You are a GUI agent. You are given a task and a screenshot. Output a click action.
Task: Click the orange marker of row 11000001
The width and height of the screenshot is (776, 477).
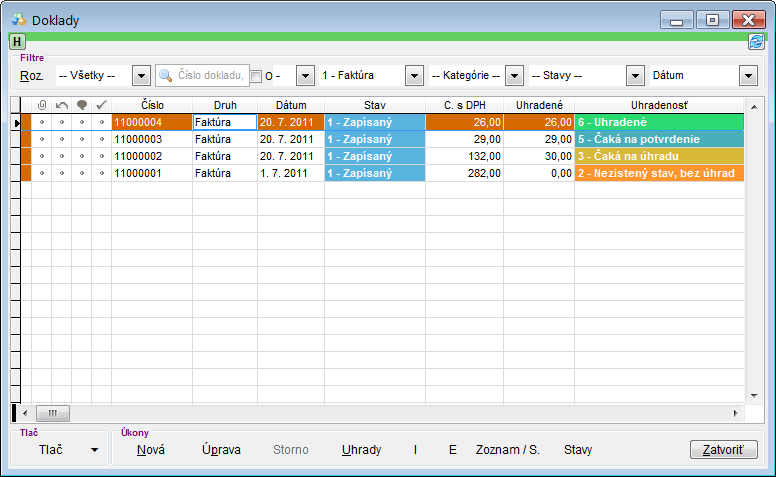(x=27, y=173)
